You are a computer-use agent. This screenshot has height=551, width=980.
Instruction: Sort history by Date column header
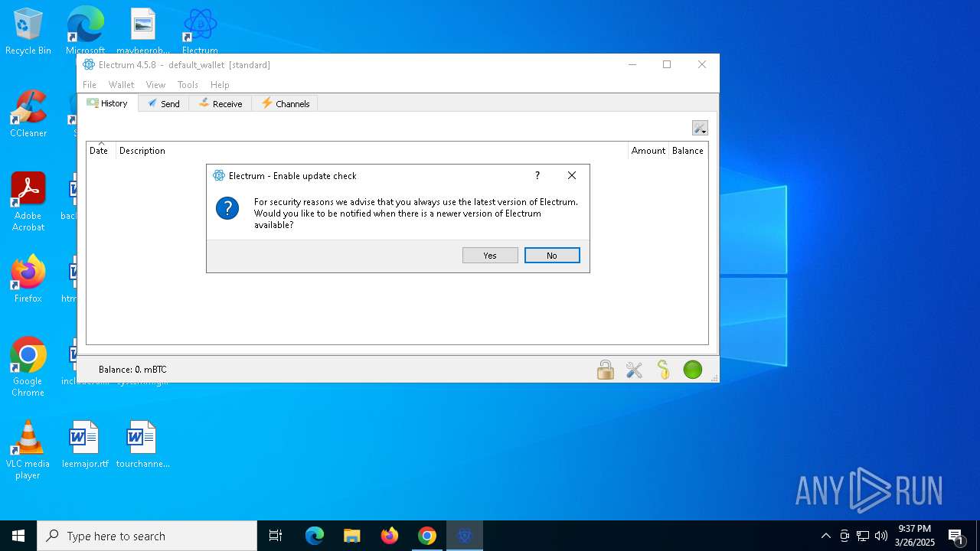[x=100, y=151]
